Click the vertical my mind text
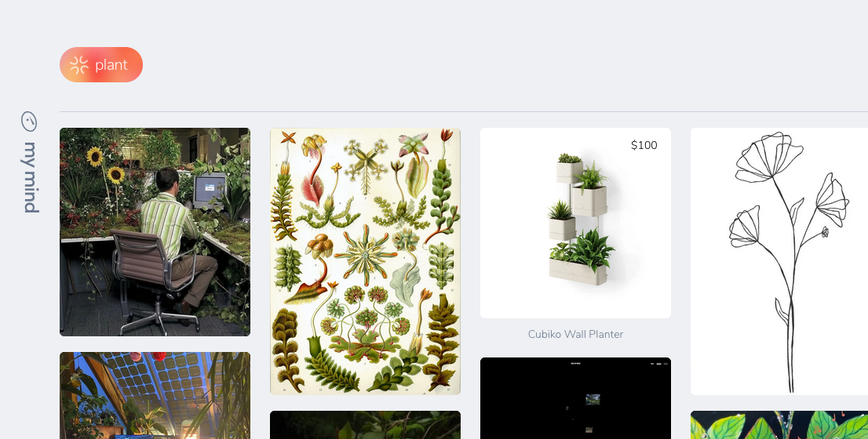The width and height of the screenshot is (868, 439). [x=30, y=177]
